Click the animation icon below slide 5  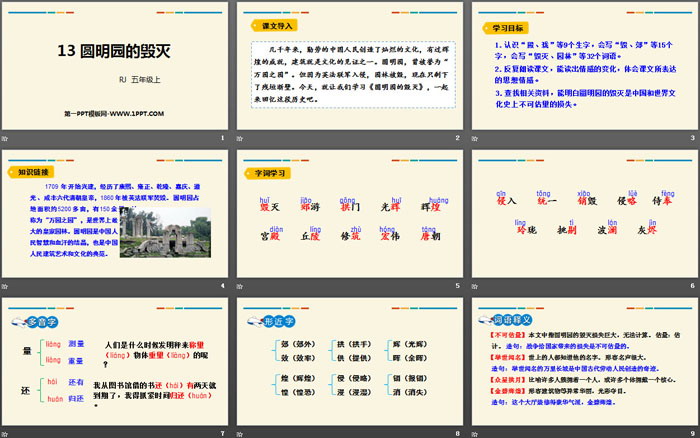pyautogui.click(x=241, y=285)
